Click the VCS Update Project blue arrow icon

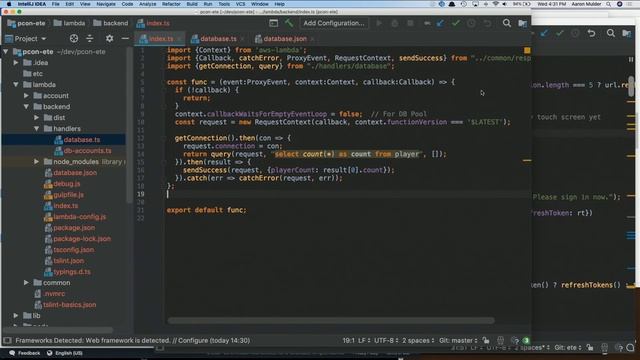[440, 23]
